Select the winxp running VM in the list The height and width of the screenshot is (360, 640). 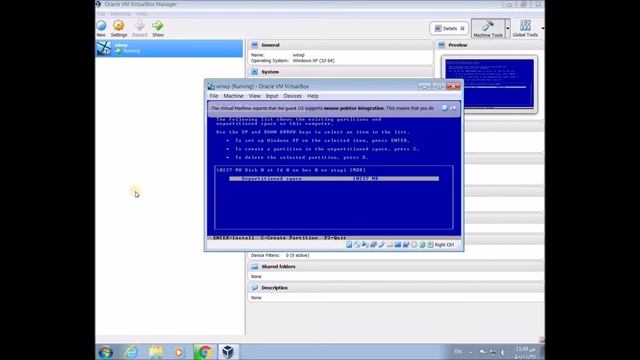click(169, 48)
